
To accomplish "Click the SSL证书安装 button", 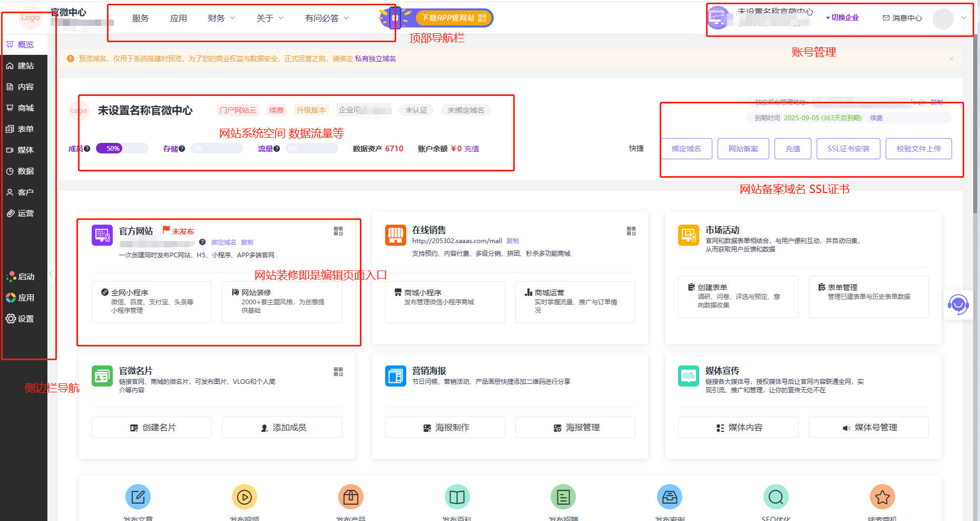I will tap(848, 149).
